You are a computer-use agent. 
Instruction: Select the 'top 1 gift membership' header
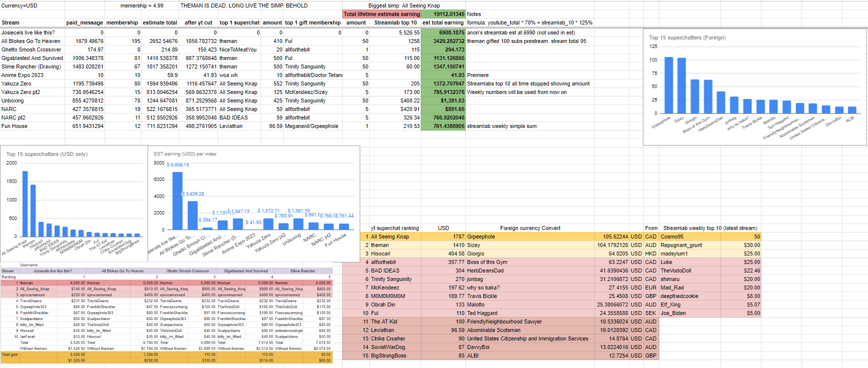[313, 22]
